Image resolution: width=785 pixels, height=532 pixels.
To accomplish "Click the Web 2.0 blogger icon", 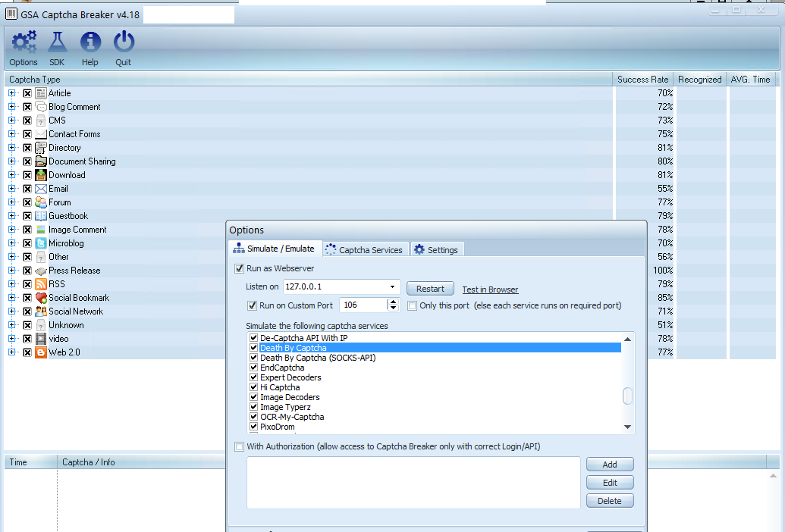I will tap(41, 352).
